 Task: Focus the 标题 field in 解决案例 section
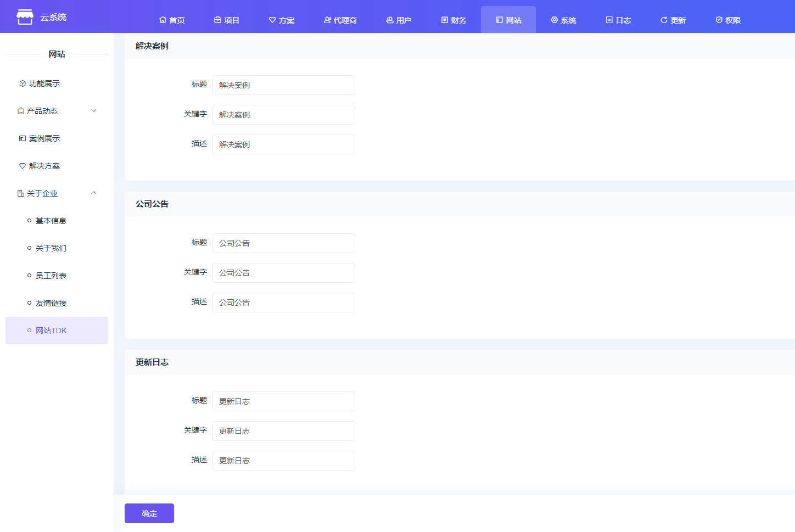[284, 85]
